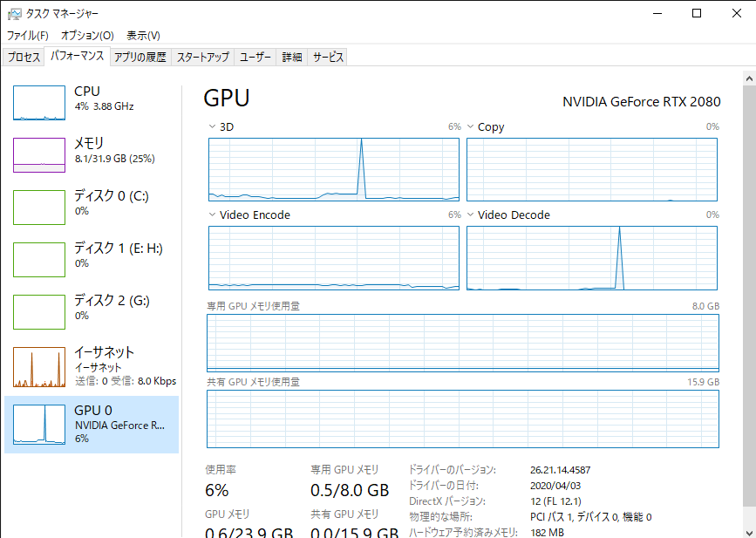Click the driver date 2020/04/03
The width and height of the screenshot is (756, 538).
(x=555, y=486)
